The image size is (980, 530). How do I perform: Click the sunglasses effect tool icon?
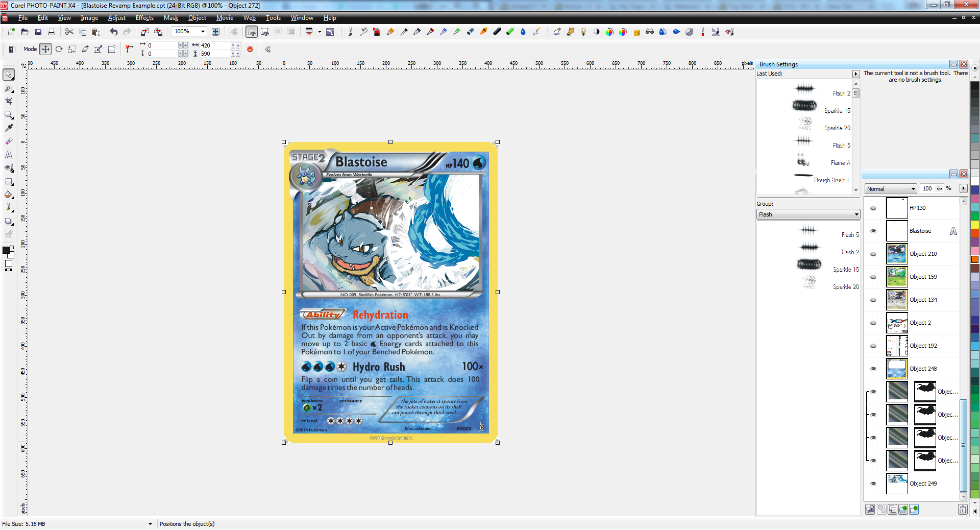650,32
